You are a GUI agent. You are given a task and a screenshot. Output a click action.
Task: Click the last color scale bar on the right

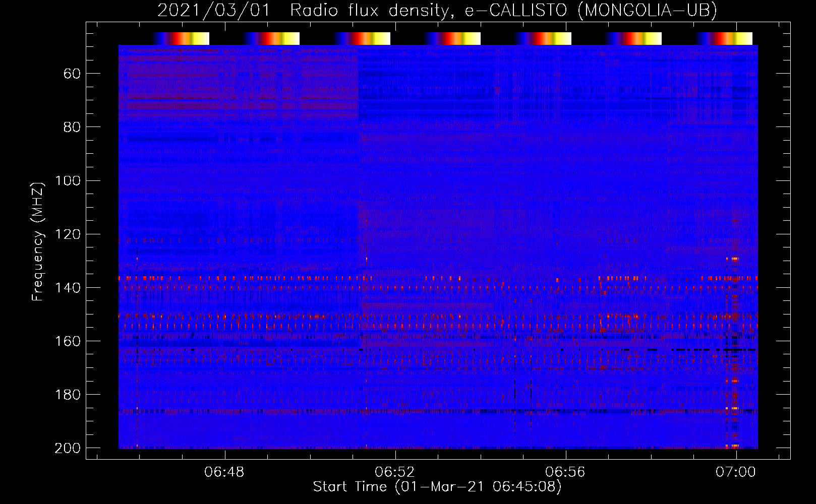(724, 38)
